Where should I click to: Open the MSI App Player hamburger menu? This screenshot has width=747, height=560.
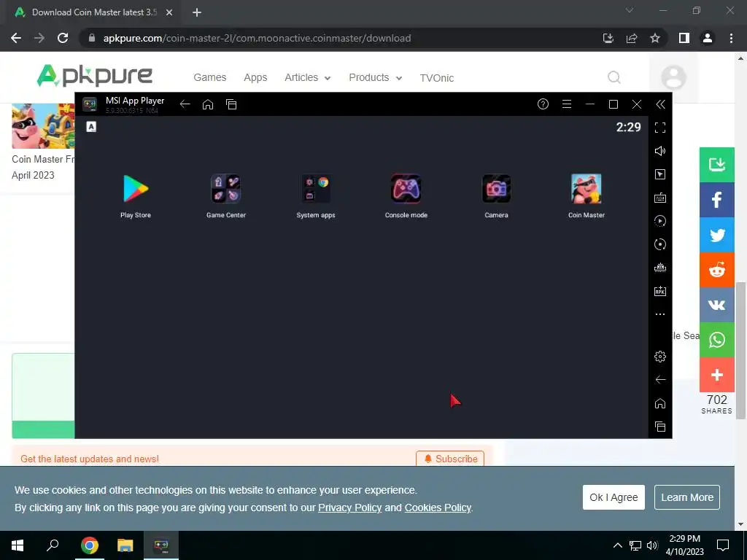(566, 104)
